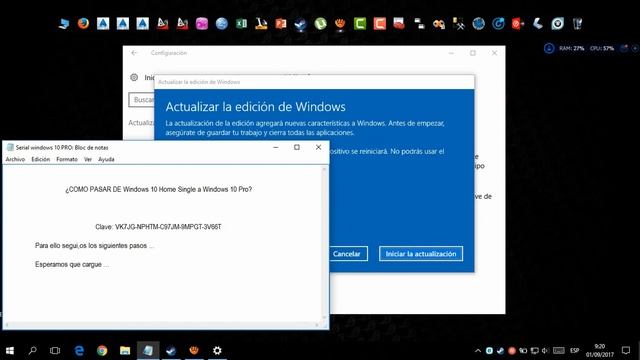Open the green Camtasia C icon
Image resolution: width=640 pixels, height=360 pixels.
coord(360,24)
